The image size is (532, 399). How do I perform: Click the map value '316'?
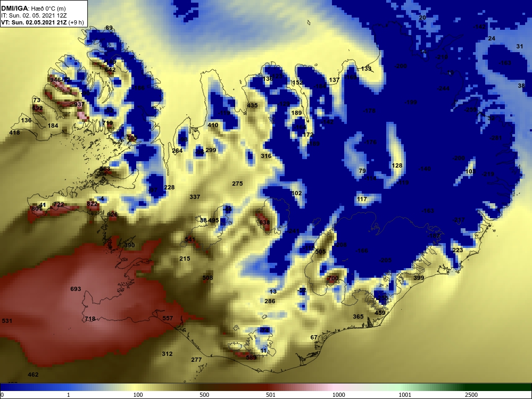coord(266,156)
